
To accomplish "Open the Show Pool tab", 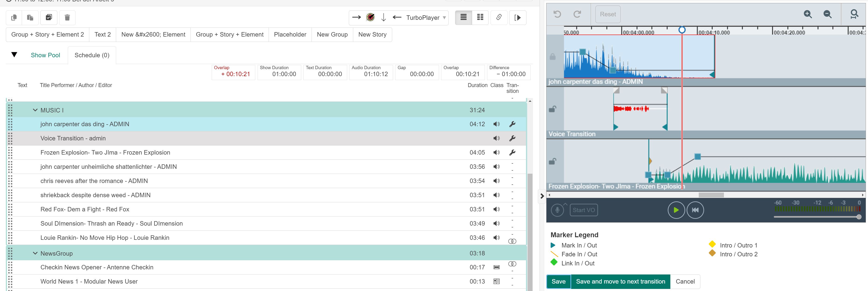I will pos(45,55).
